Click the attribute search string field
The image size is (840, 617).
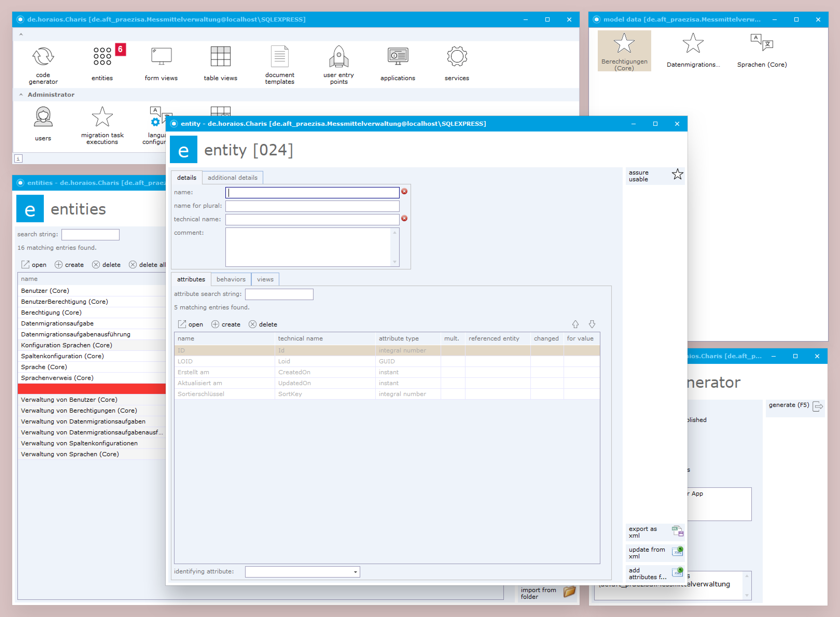pos(279,294)
